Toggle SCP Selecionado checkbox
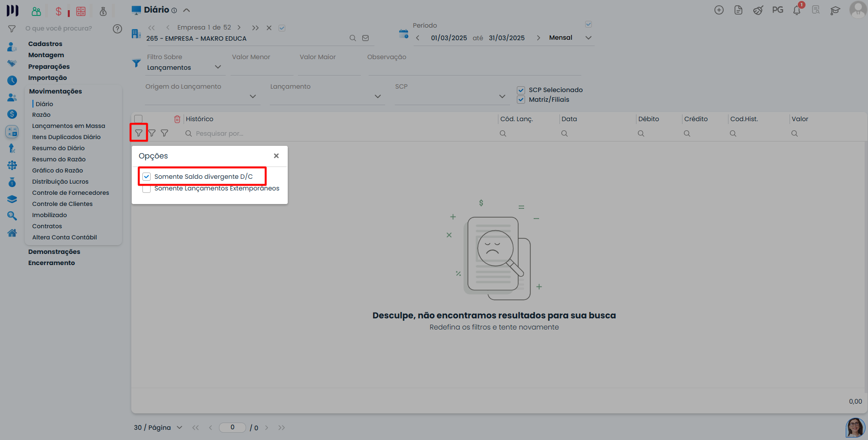Viewport: 868px width, 440px height. click(521, 90)
